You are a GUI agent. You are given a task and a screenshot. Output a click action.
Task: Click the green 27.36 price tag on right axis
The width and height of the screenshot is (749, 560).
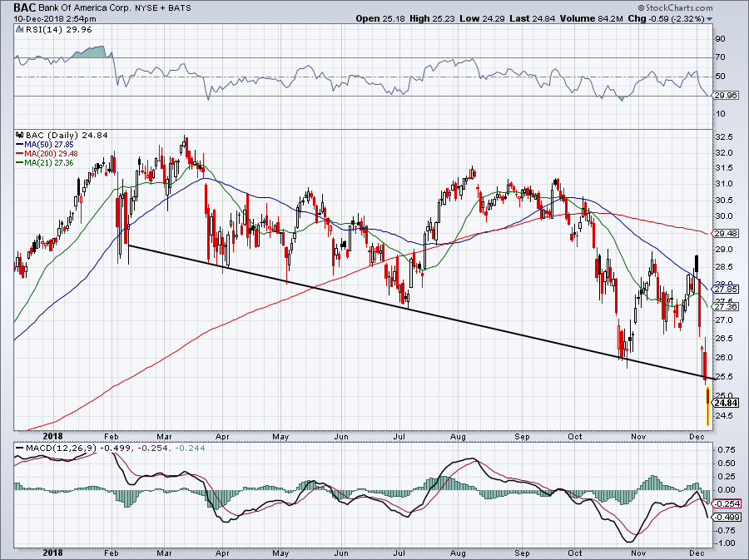click(726, 306)
